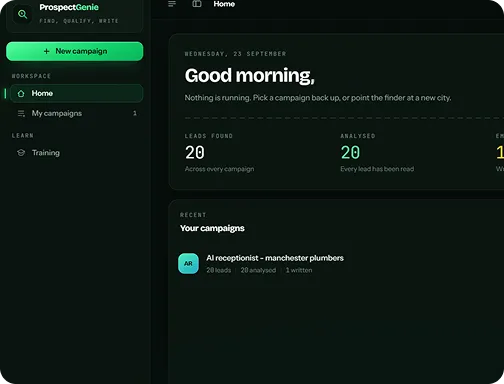Click the Analysed value 20
This screenshot has width=504, height=384.
(x=350, y=153)
